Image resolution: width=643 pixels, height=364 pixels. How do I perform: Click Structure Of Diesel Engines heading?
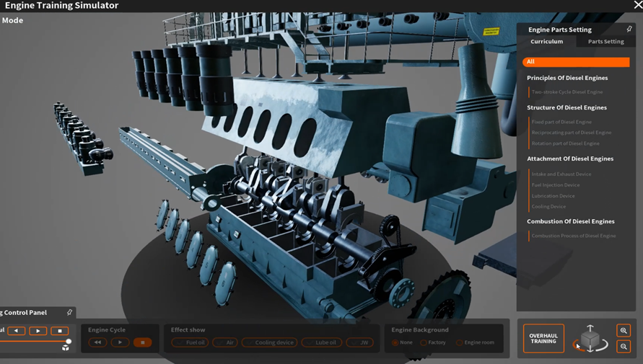pos(567,107)
